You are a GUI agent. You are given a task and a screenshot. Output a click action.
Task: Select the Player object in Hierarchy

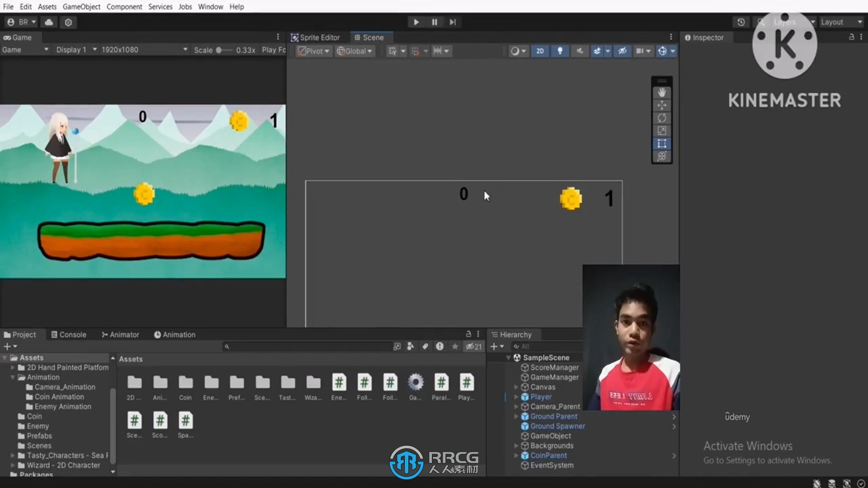point(541,396)
